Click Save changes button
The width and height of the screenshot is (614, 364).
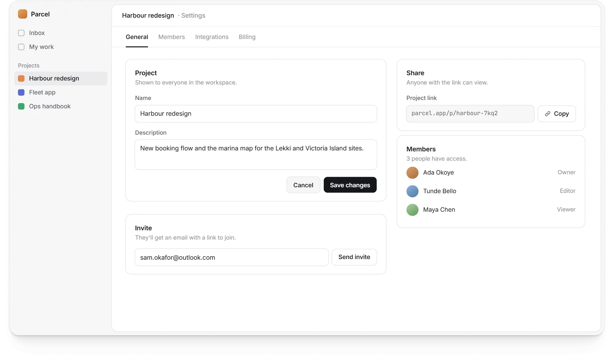coord(350,185)
